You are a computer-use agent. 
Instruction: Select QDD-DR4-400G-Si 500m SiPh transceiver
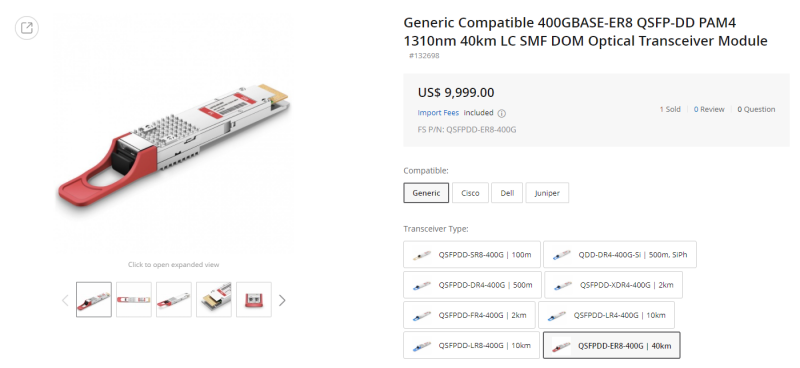pos(620,254)
